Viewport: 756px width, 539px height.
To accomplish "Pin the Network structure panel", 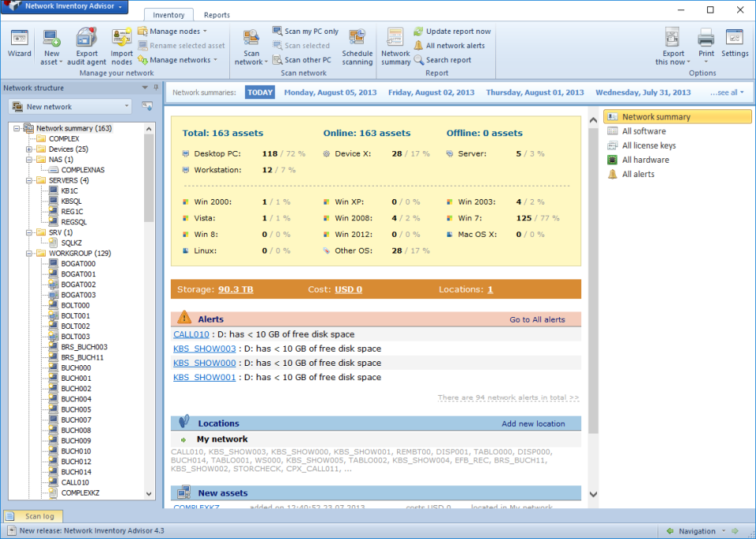I will [x=156, y=87].
